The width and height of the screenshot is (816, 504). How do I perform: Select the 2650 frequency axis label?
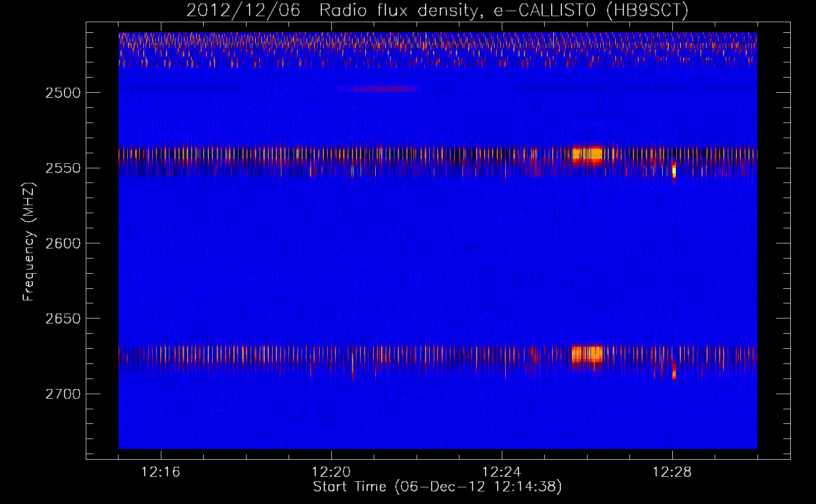63,319
